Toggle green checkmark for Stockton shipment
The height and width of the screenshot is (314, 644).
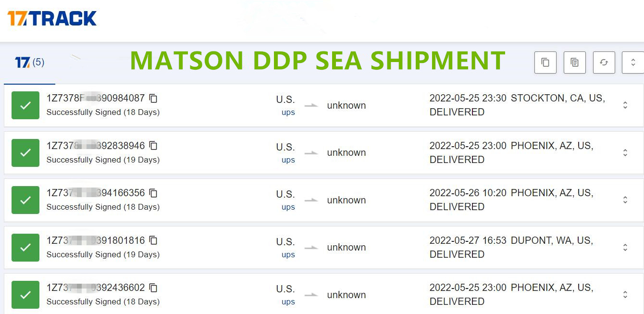[x=25, y=105]
